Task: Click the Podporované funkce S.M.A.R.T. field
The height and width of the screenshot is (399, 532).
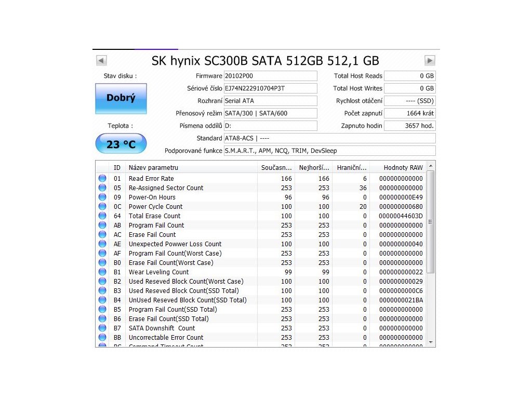Action: pos(329,151)
